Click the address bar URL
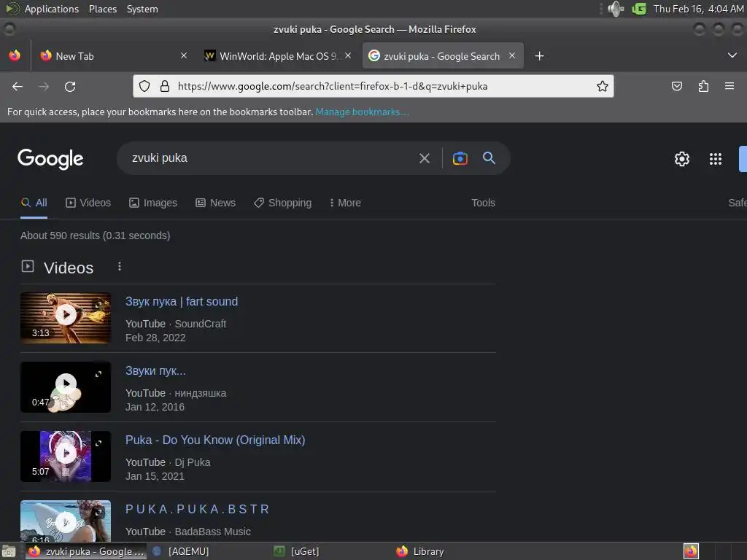 (333, 86)
